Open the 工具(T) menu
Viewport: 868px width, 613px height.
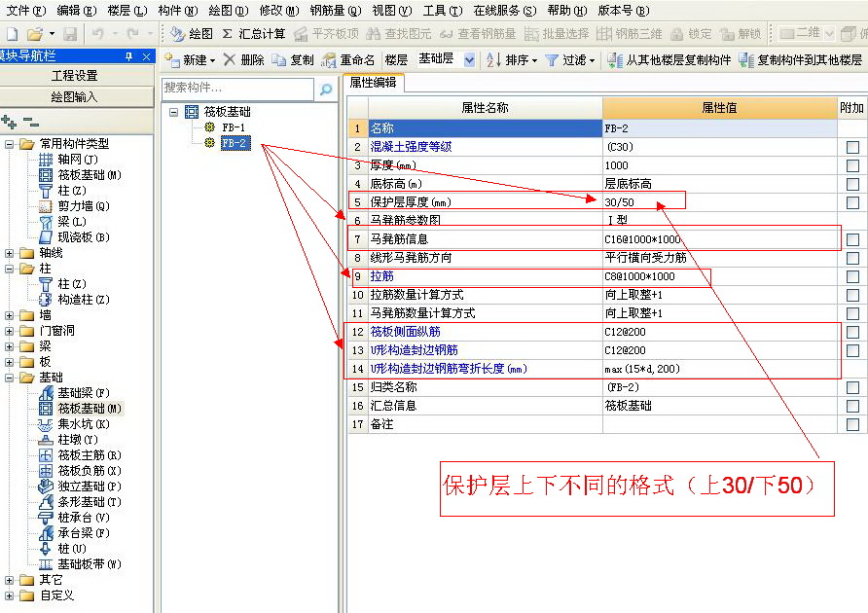click(x=443, y=11)
